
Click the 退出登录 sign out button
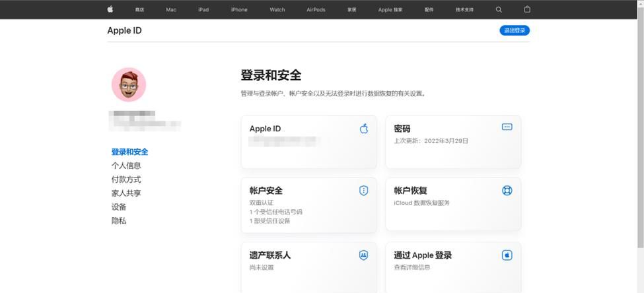click(x=515, y=30)
